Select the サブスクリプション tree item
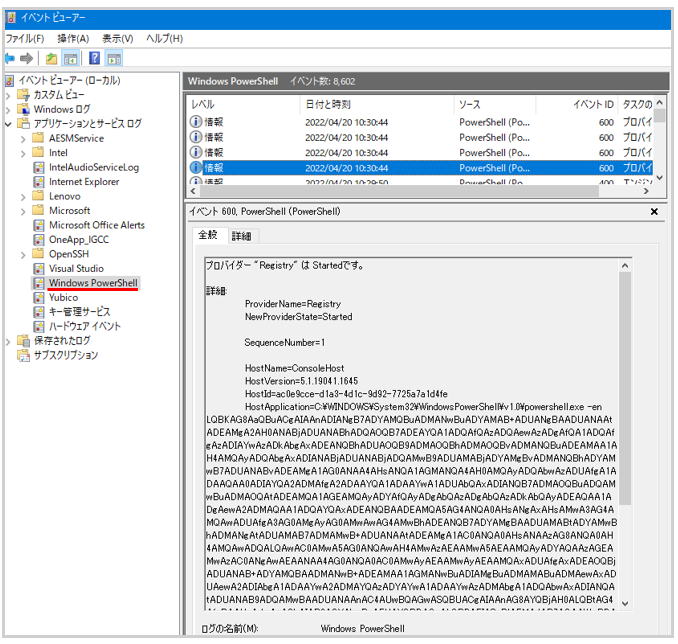Image resolution: width=678 pixels, height=644 pixels. click(x=66, y=356)
